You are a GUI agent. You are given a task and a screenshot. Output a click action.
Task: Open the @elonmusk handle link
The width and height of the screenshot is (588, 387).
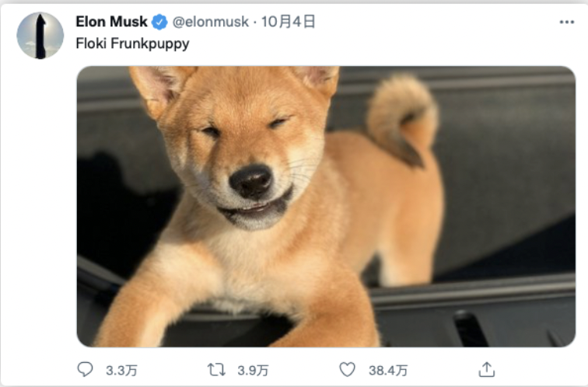click(210, 22)
